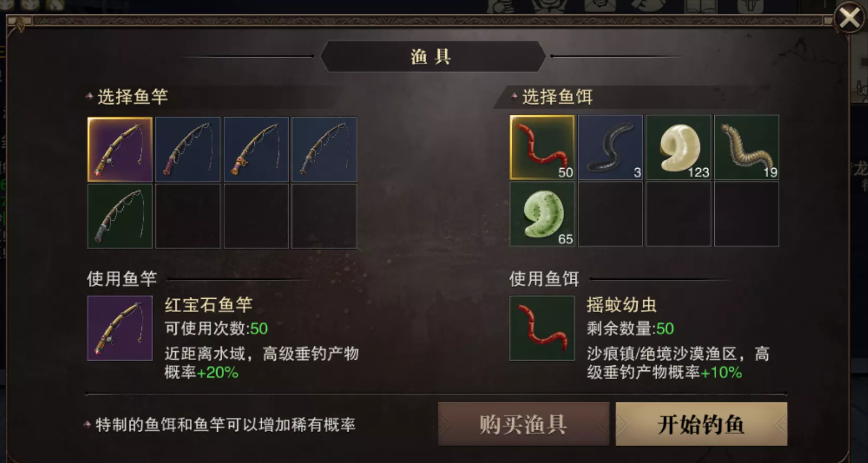Viewport: 868px width, 463px height.
Task: Pick the black leech bait with 3 left
Action: pos(610,148)
